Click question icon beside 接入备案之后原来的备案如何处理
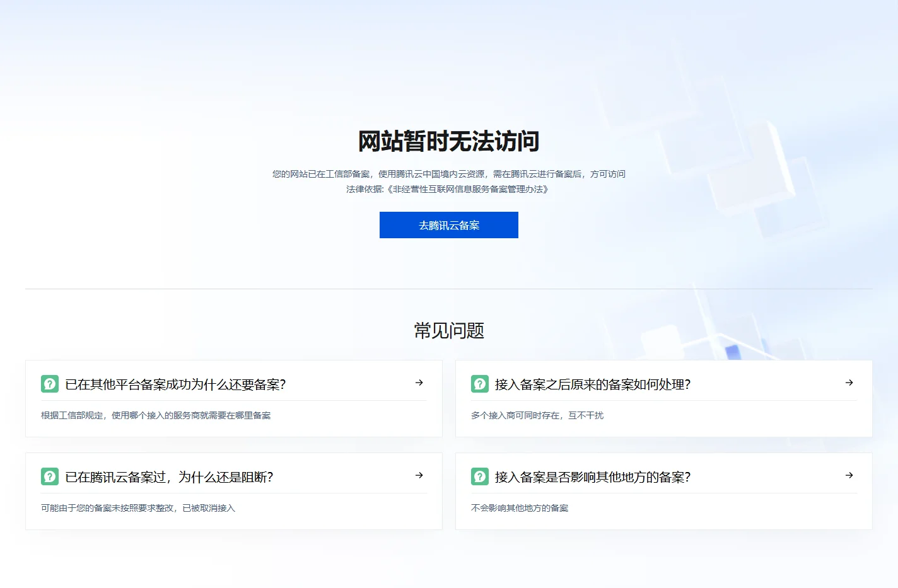 tap(480, 384)
